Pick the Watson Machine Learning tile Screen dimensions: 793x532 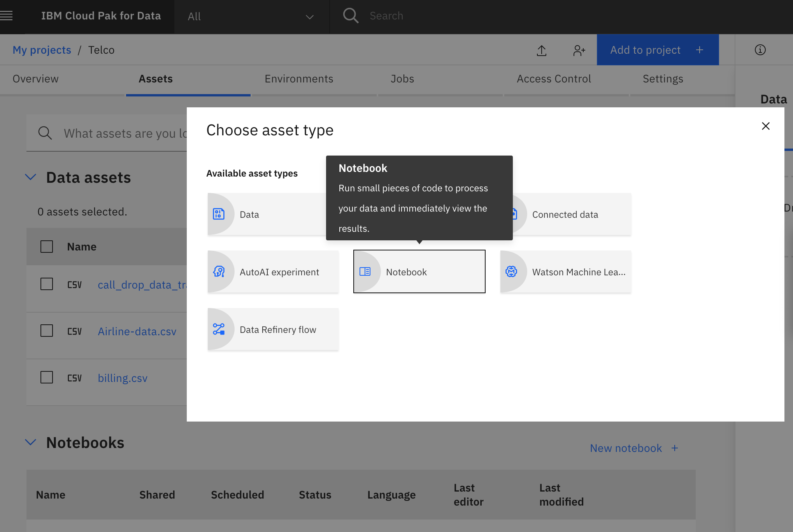pyautogui.click(x=565, y=272)
